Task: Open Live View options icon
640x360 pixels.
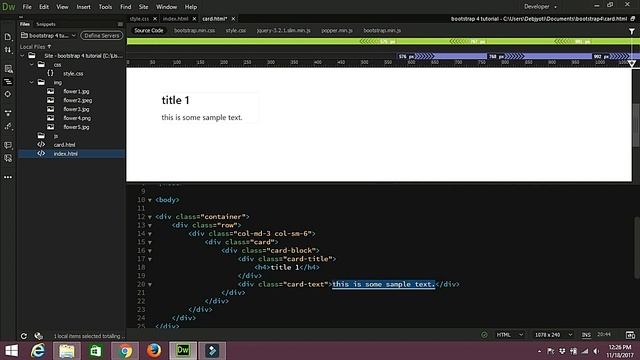Action: [x=8, y=69]
